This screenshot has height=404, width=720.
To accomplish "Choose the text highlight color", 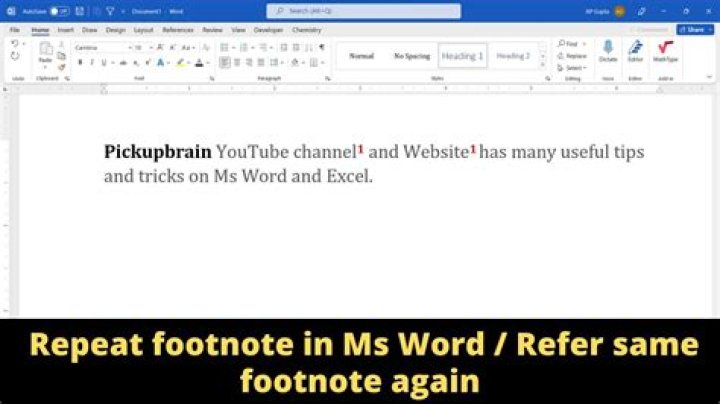I will tap(181, 62).
